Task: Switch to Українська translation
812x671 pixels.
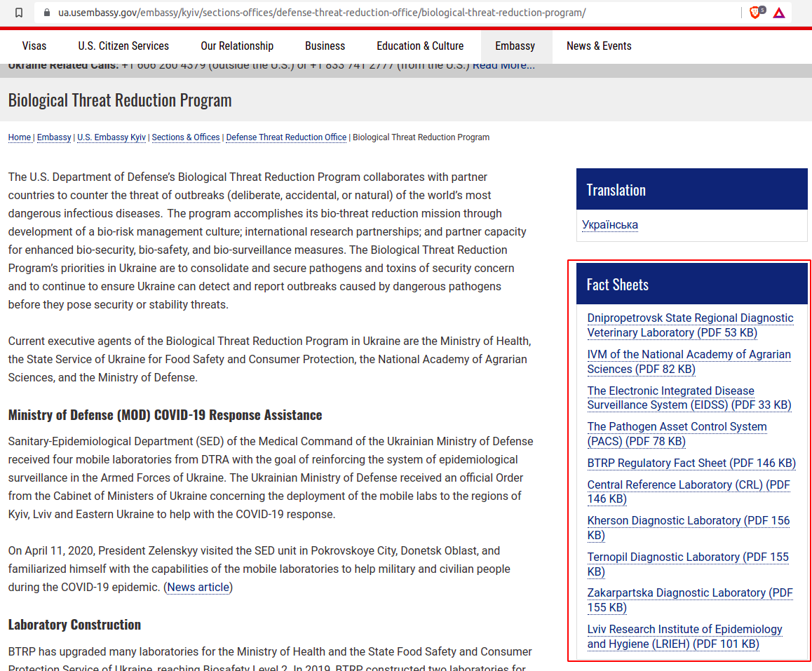Action: (610, 225)
